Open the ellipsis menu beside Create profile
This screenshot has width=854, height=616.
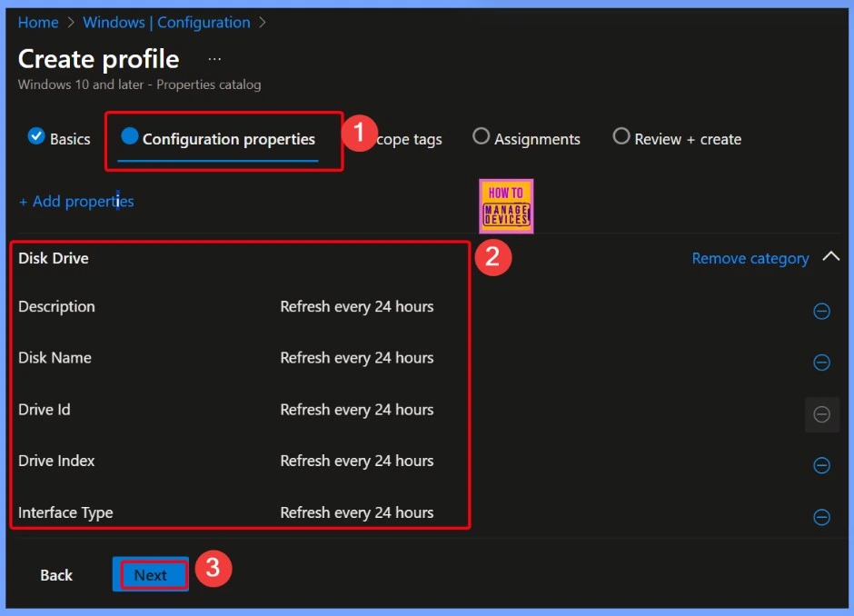(214, 59)
